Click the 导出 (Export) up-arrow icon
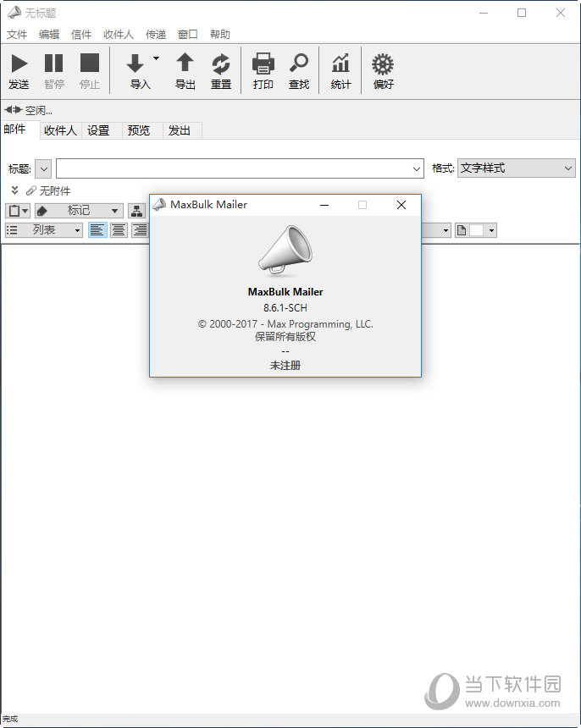This screenshot has height=728, width=581. point(185,63)
